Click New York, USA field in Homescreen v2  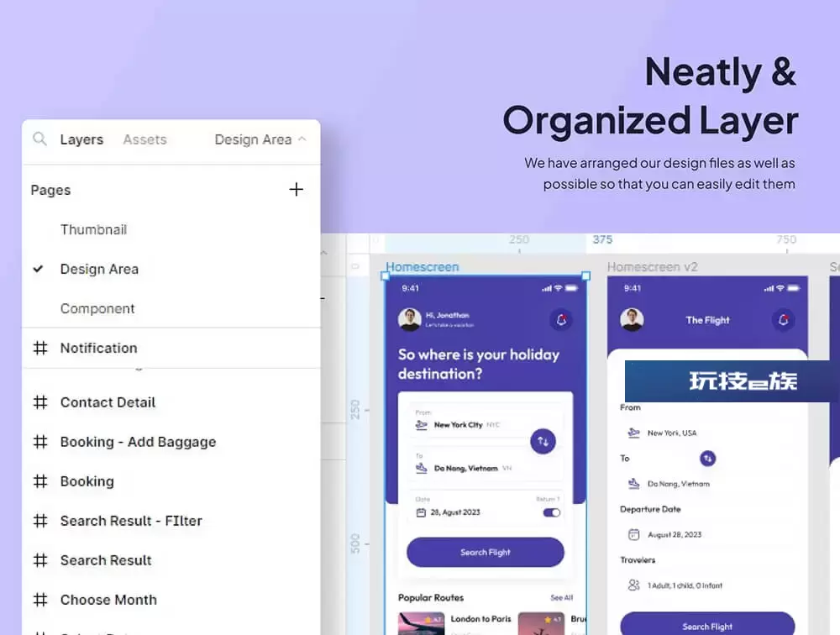tap(707, 433)
